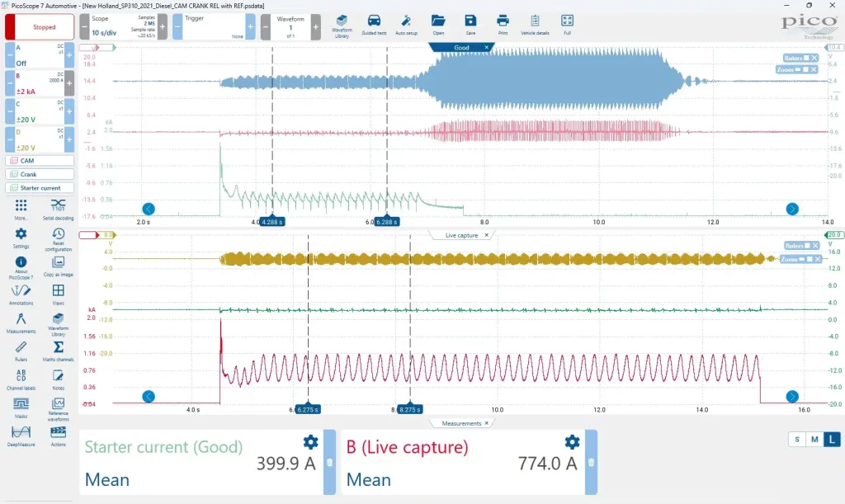Image resolution: width=845 pixels, height=504 pixels.
Task: Switch to the Good view tab
Action: coord(462,48)
